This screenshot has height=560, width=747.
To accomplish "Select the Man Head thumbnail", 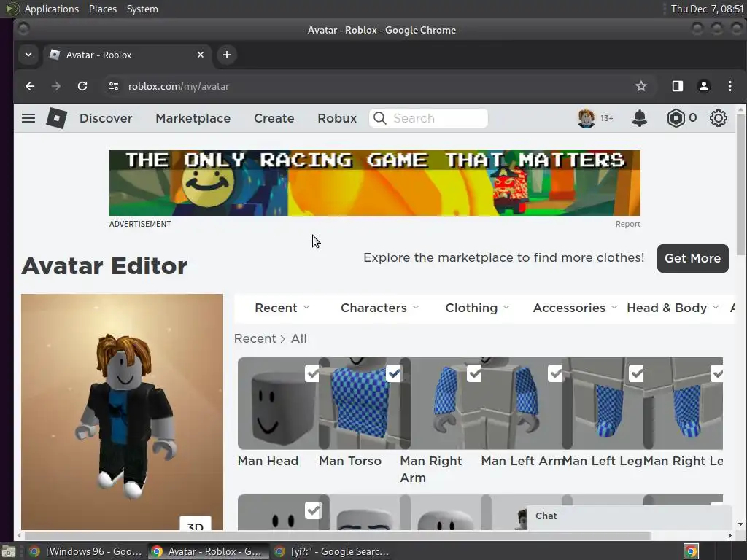I will pyautogui.click(x=278, y=403).
